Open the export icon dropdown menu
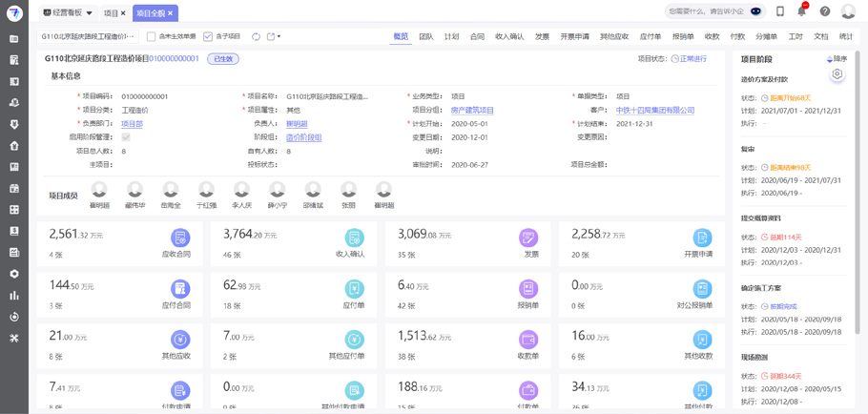 pos(274,37)
